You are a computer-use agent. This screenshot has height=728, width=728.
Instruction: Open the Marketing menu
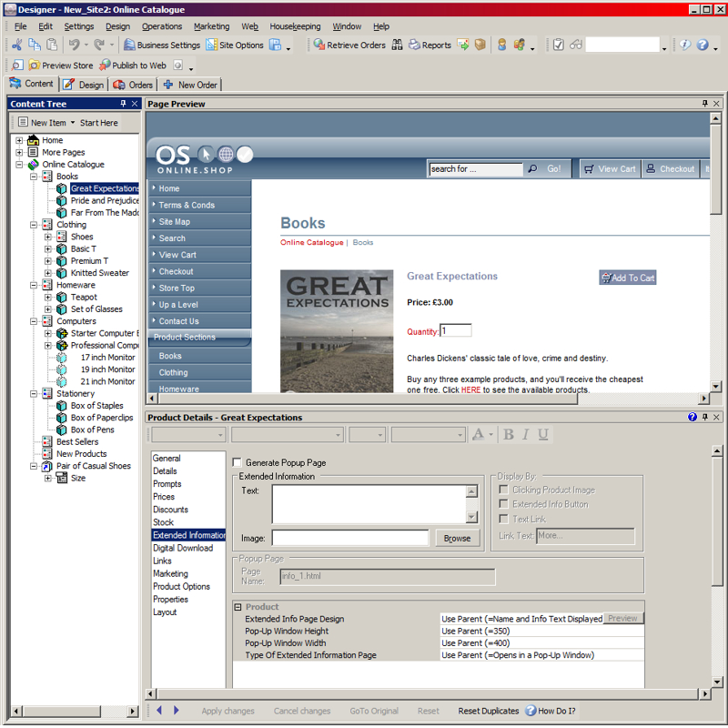tap(211, 26)
